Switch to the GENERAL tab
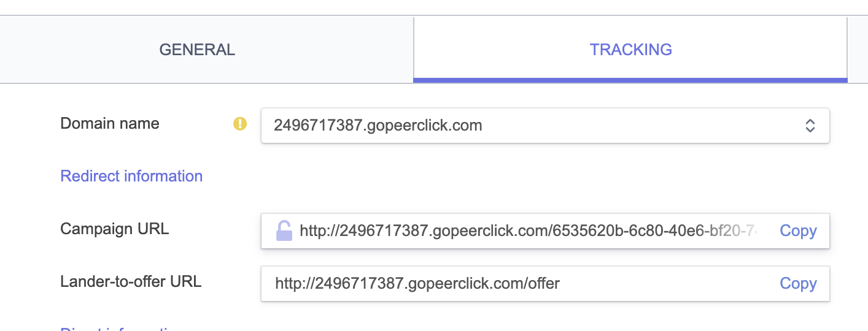This screenshot has height=331, width=868. (x=197, y=50)
